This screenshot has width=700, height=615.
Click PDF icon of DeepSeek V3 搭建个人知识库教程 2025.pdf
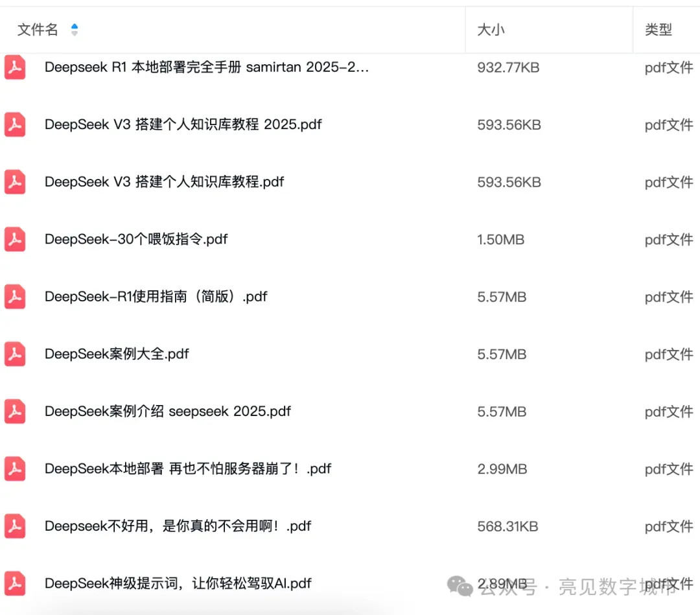point(15,124)
